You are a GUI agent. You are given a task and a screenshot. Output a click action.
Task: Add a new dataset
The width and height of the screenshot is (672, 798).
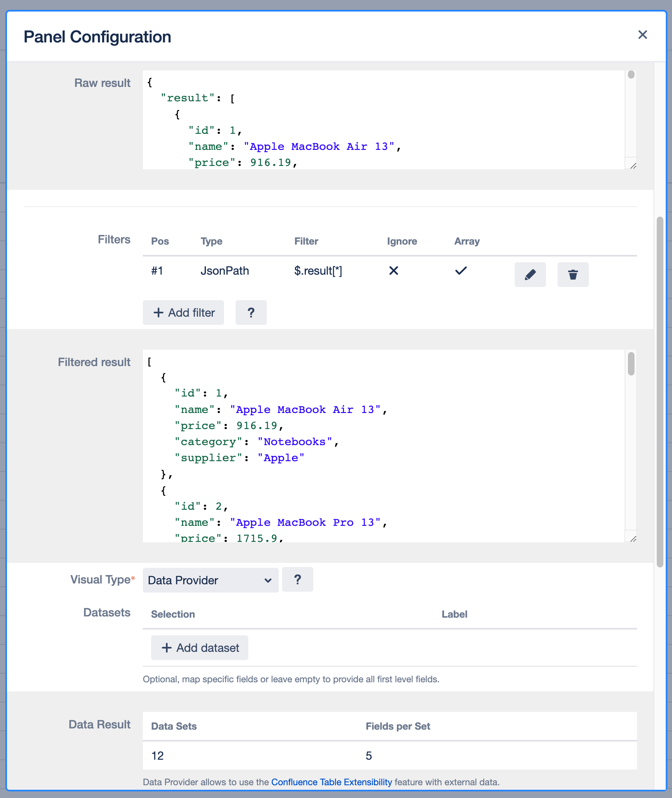pyautogui.click(x=199, y=648)
